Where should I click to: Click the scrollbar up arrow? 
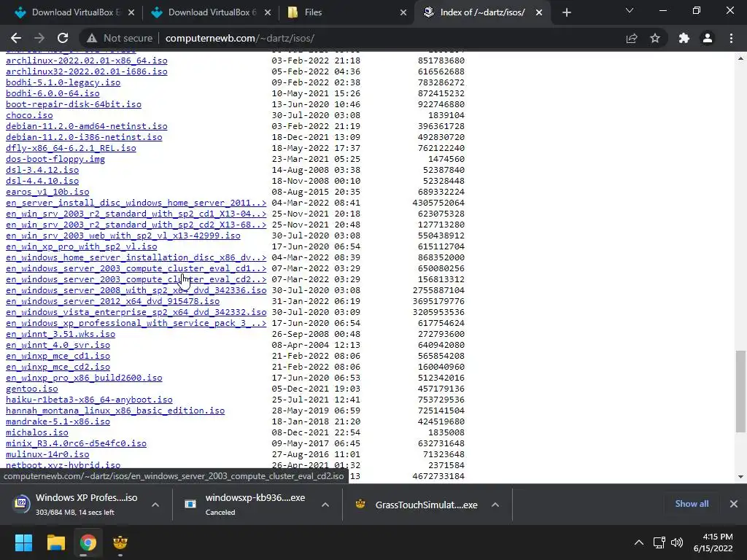(x=740, y=59)
